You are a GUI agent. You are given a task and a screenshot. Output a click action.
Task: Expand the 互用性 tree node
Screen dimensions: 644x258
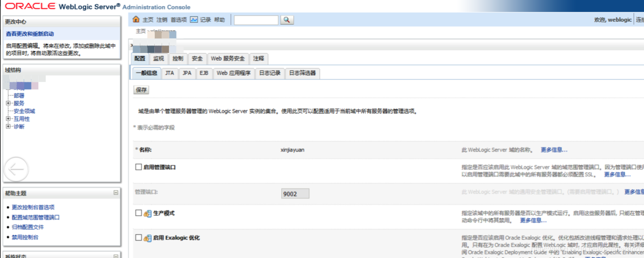click(x=8, y=119)
